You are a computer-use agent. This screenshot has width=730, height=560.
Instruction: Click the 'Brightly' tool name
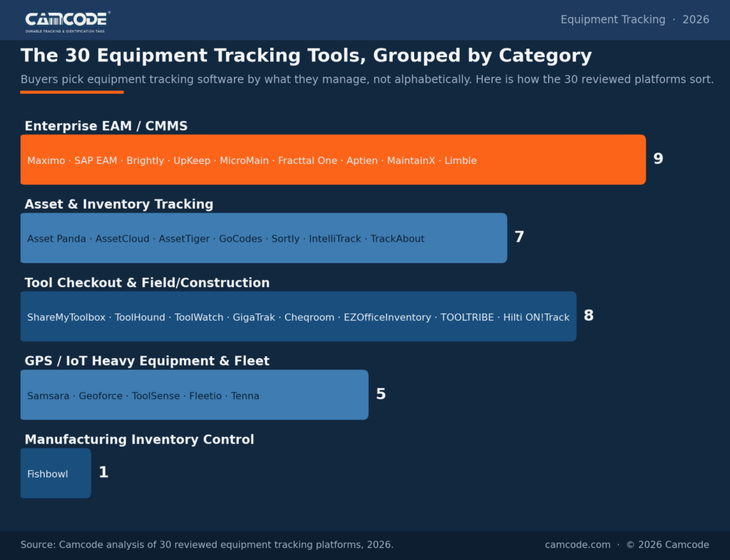[x=145, y=160]
